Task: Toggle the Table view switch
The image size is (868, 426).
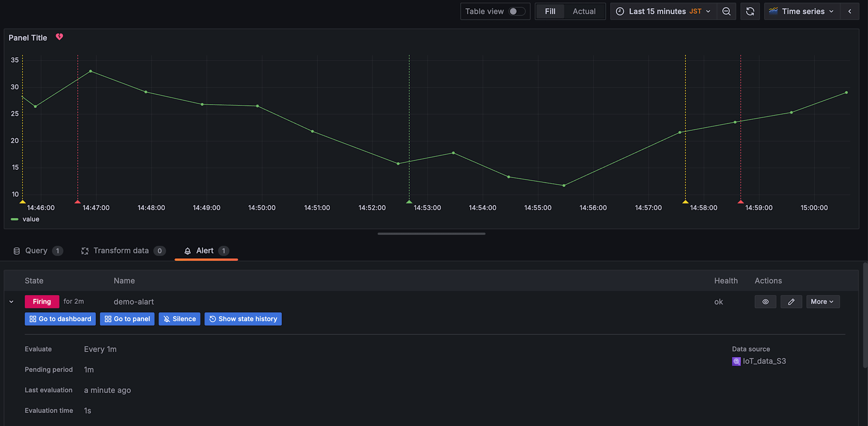Action: 517,11
